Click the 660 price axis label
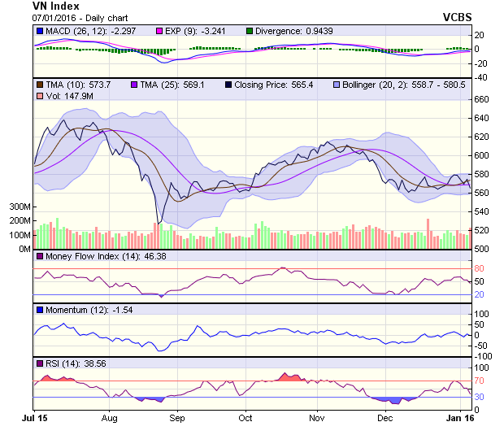 [482, 99]
